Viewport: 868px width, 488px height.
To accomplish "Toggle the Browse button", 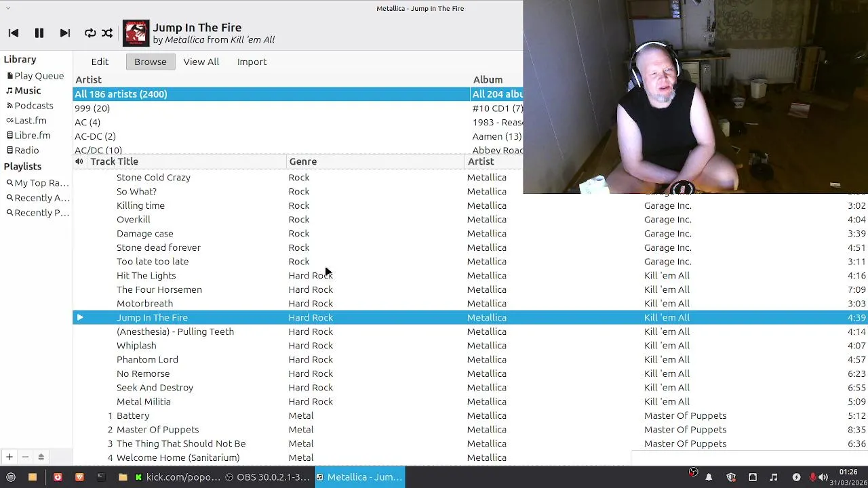I will [150, 62].
